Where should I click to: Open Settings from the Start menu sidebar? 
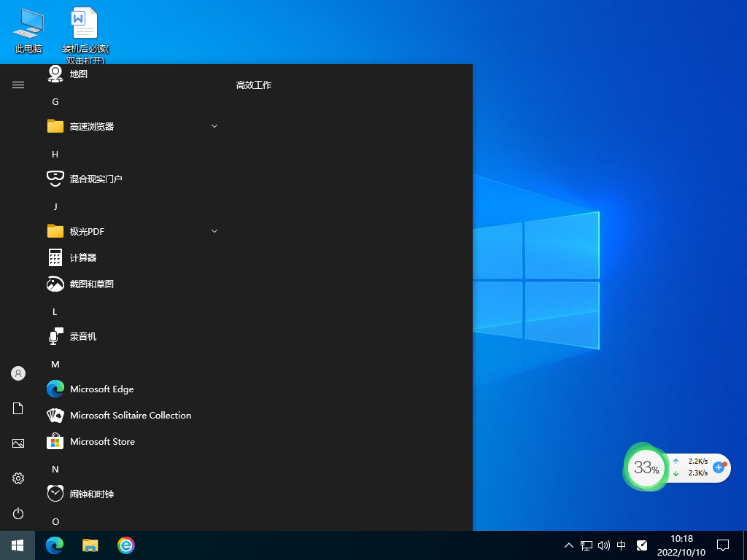[x=18, y=478]
